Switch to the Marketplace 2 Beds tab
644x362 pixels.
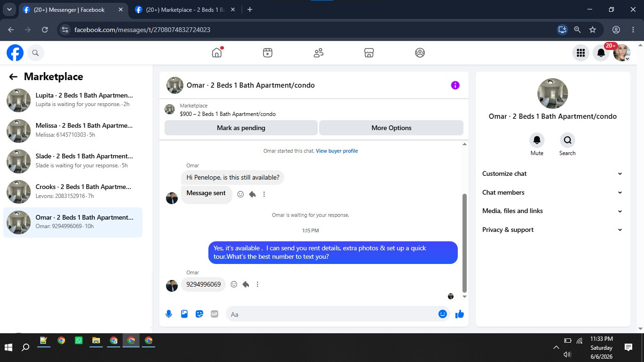185,9
